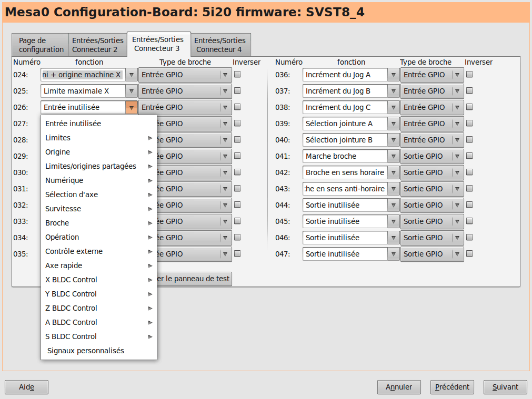Open pin type dropdown for pin 026
532x399 pixels.
185,107
